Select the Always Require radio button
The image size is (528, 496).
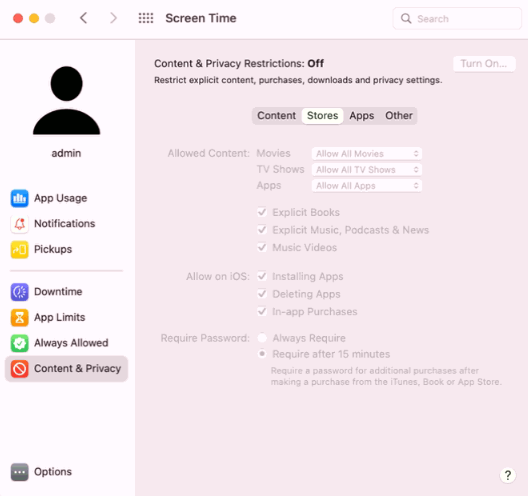point(262,337)
